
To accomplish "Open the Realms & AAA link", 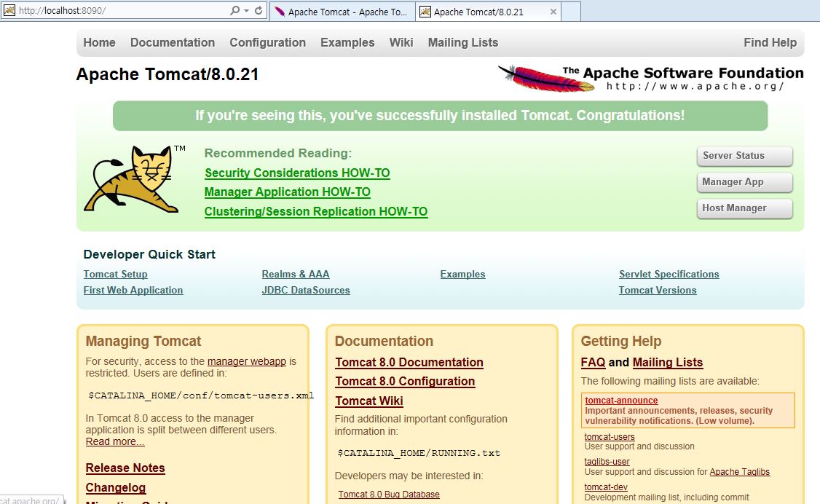I will pyautogui.click(x=296, y=274).
